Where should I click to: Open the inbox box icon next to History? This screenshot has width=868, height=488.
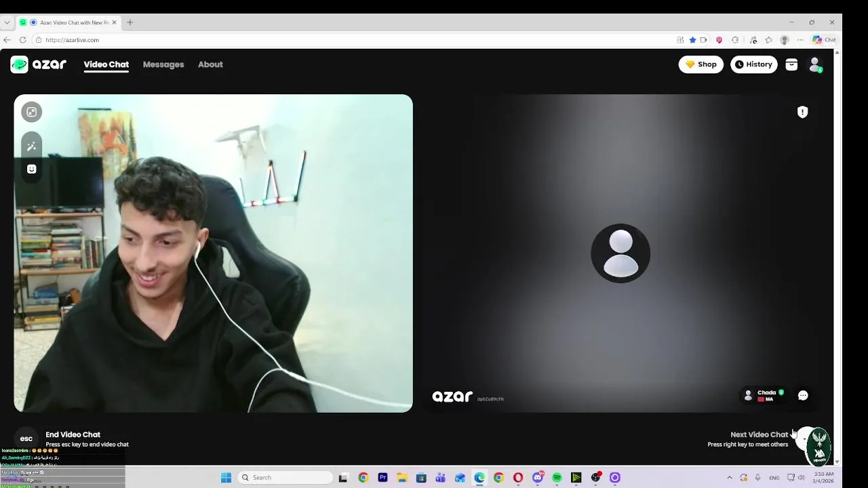[791, 64]
